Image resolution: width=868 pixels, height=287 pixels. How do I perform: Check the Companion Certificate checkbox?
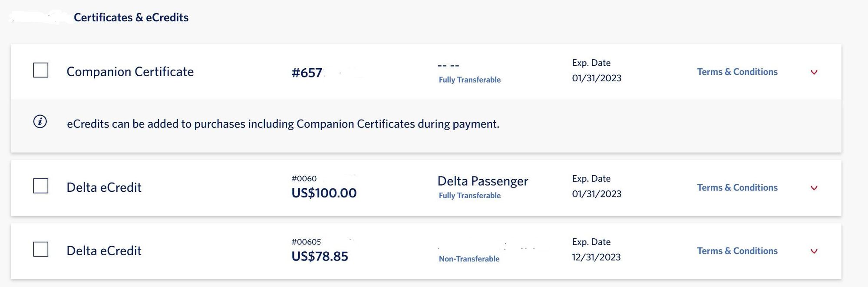tap(41, 70)
